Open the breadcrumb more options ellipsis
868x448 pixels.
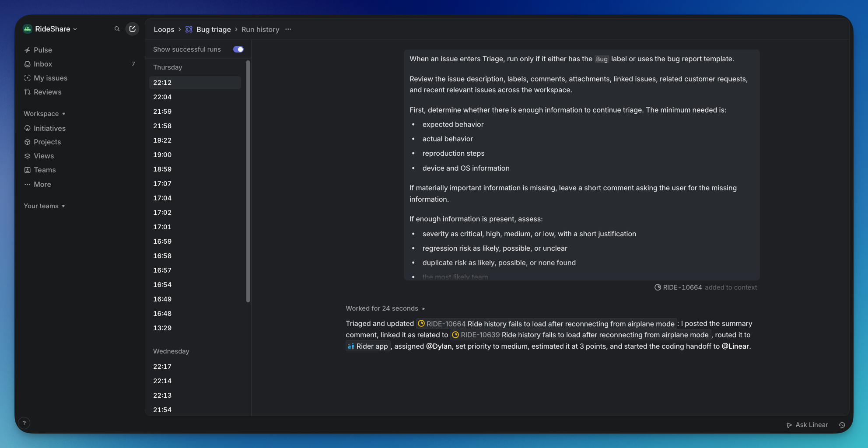point(288,29)
